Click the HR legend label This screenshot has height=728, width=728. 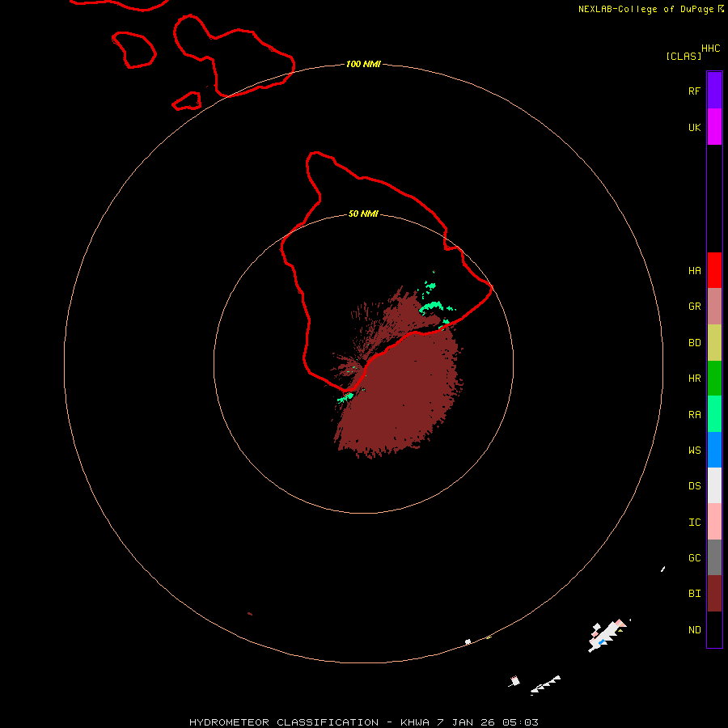point(694,379)
